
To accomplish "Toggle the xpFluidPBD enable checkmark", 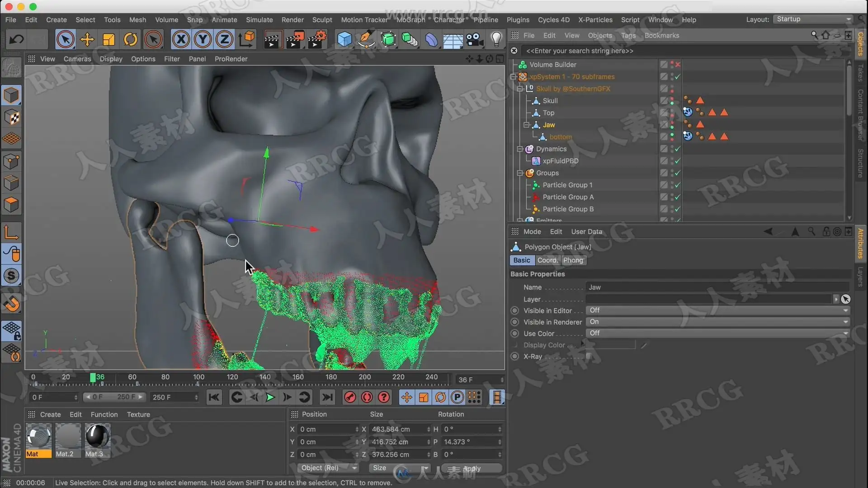I will [x=677, y=161].
